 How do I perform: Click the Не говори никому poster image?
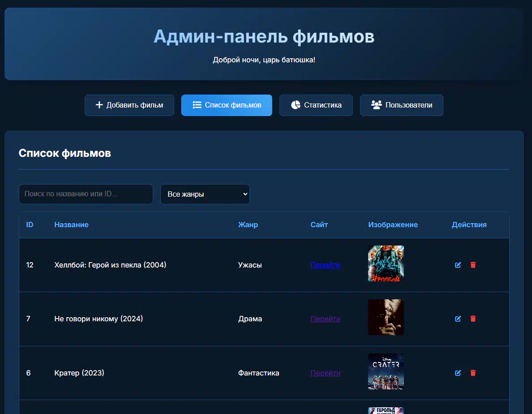point(386,317)
